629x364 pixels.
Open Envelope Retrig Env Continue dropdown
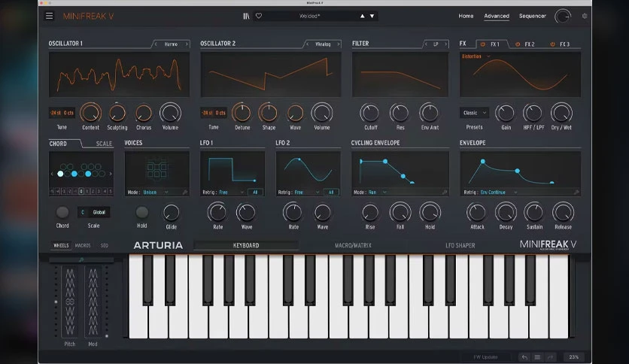point(499,193)
